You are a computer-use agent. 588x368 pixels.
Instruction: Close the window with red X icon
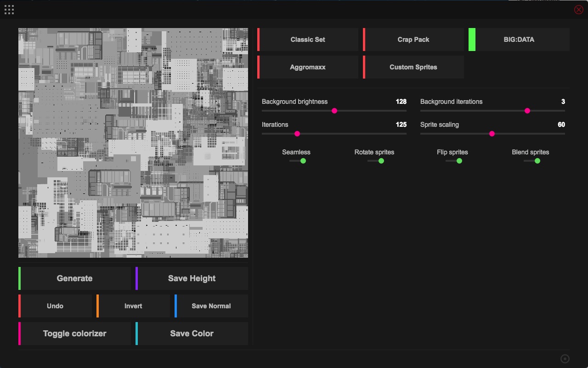[x=578, y=10]
